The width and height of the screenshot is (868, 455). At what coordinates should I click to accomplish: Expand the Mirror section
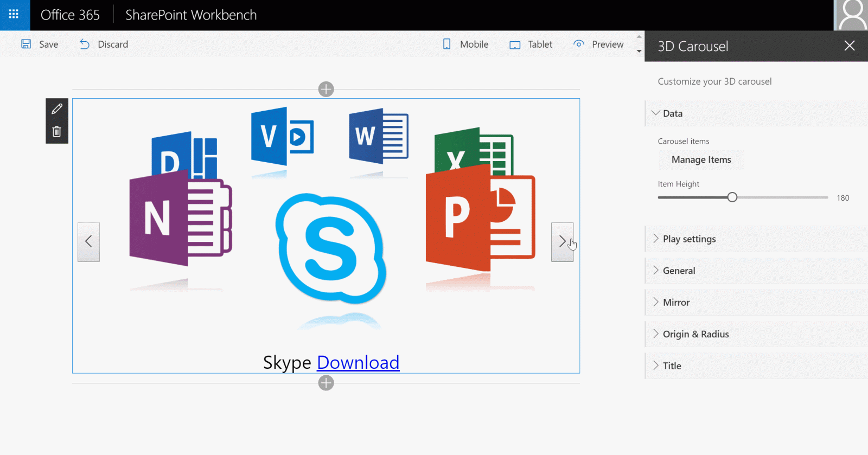pyautogui.click(x=756, y=303)
